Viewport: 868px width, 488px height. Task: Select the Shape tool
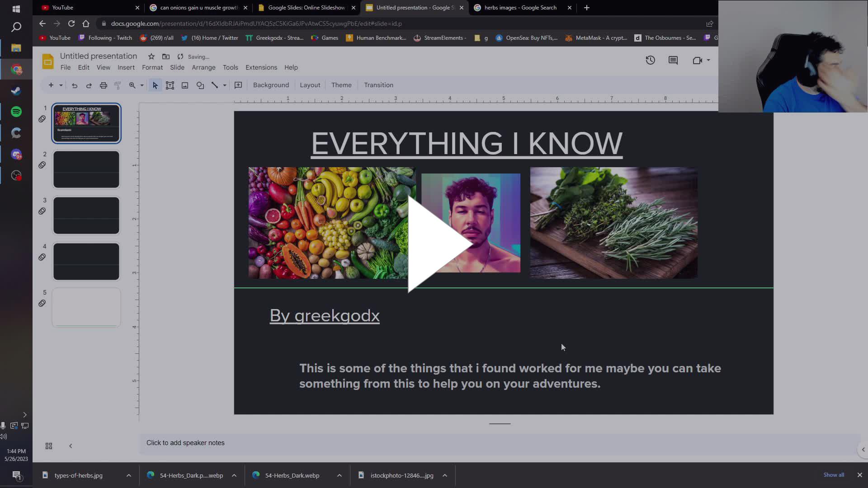coord(200,85)
